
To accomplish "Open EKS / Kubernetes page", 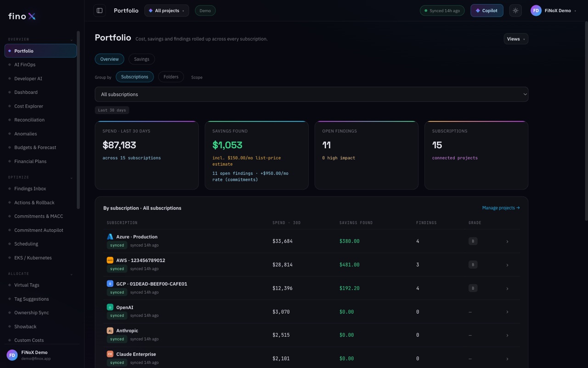I will point(40,258).
